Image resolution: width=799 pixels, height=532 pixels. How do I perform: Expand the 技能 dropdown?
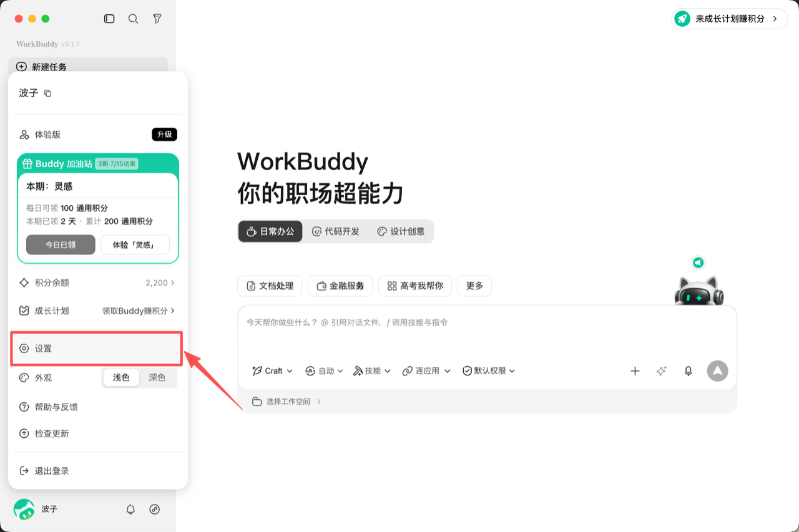pos(372,371)
